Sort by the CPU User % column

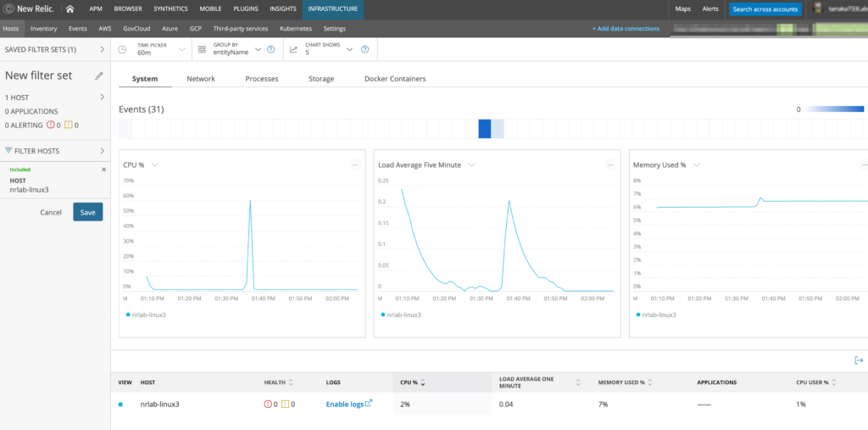[816, 383]
